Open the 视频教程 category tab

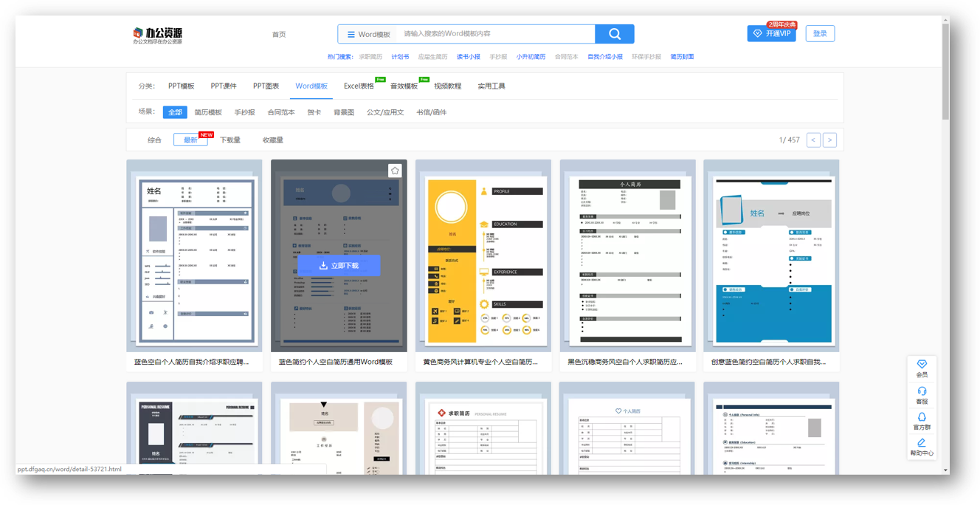(447, 86)
